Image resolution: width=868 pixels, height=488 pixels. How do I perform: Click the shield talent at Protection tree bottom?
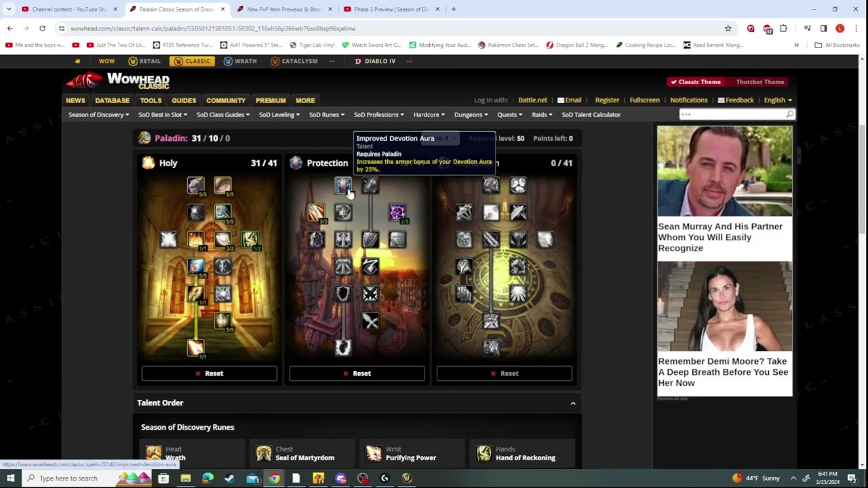(343, 348)
